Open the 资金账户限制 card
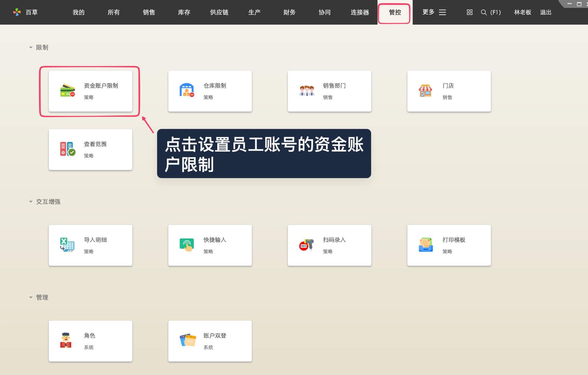This screenshot has width=588, height=375. pos(90,91)
